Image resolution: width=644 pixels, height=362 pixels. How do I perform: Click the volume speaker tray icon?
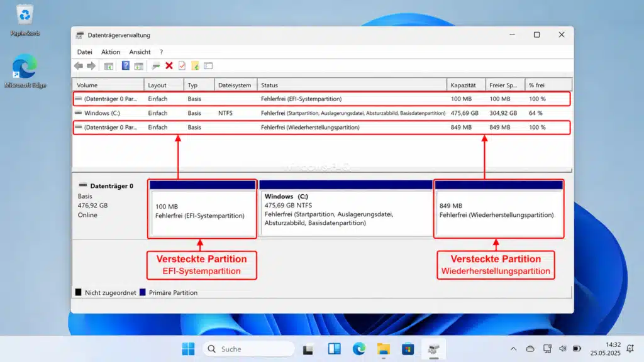(563, 349)
